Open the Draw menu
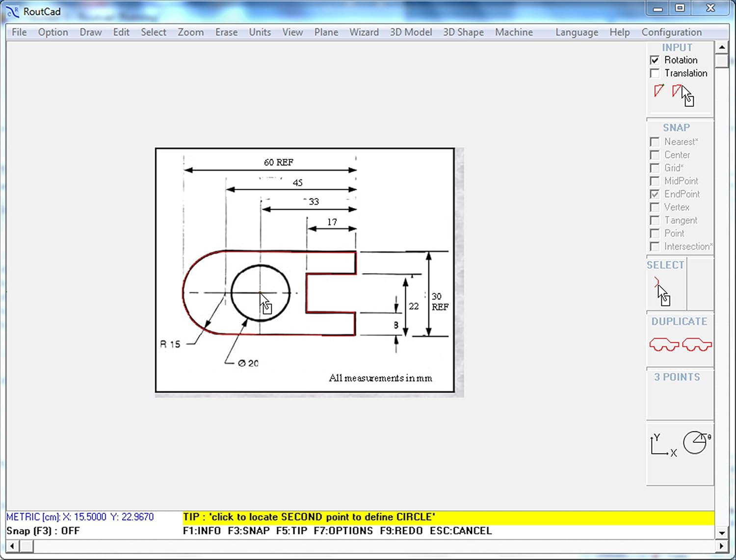The width and height of the screenshot is (736, 560). pos(91,32)
